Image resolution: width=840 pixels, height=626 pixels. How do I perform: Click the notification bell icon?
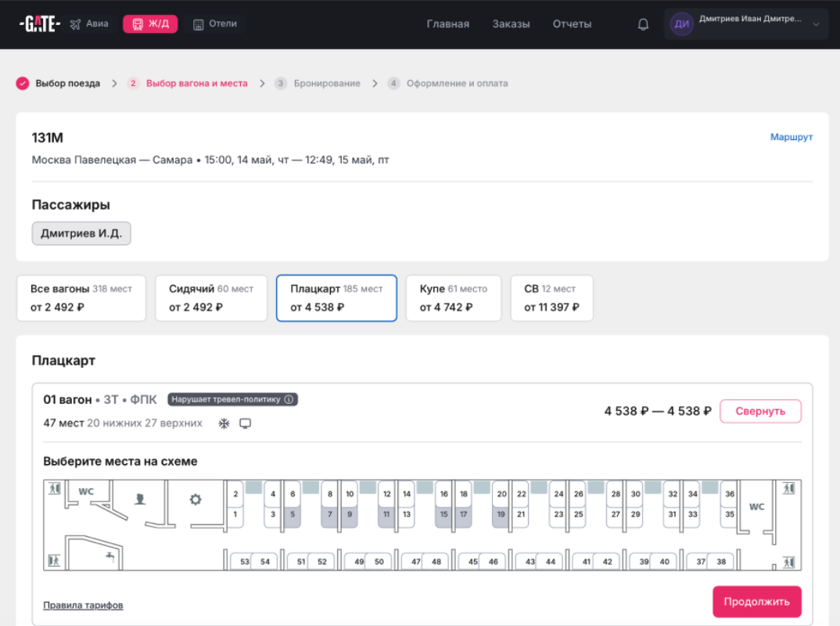click(643, 24)
